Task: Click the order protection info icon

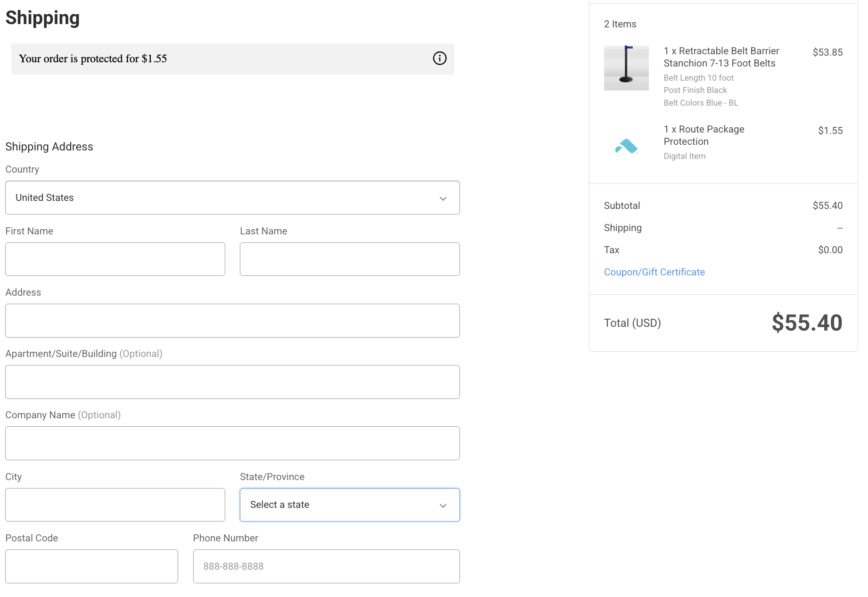Action: (x=439, y=58)
